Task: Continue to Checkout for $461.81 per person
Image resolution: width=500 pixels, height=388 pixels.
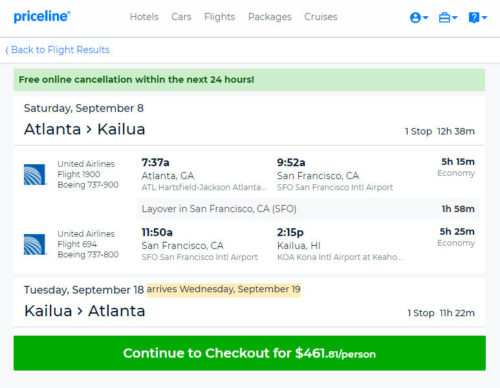Action: click(x=250, y=353)
